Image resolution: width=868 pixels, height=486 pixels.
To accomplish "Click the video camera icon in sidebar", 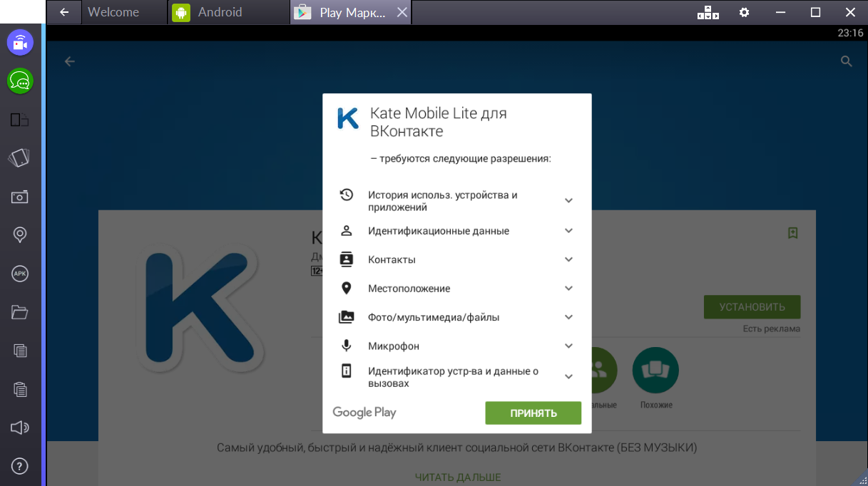I will [x=20, y=43].
